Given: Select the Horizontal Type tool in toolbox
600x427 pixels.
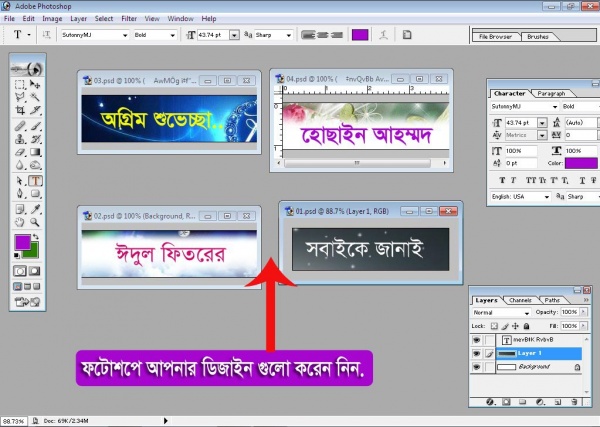Looking at the screenshot, I should coord(35,181).
